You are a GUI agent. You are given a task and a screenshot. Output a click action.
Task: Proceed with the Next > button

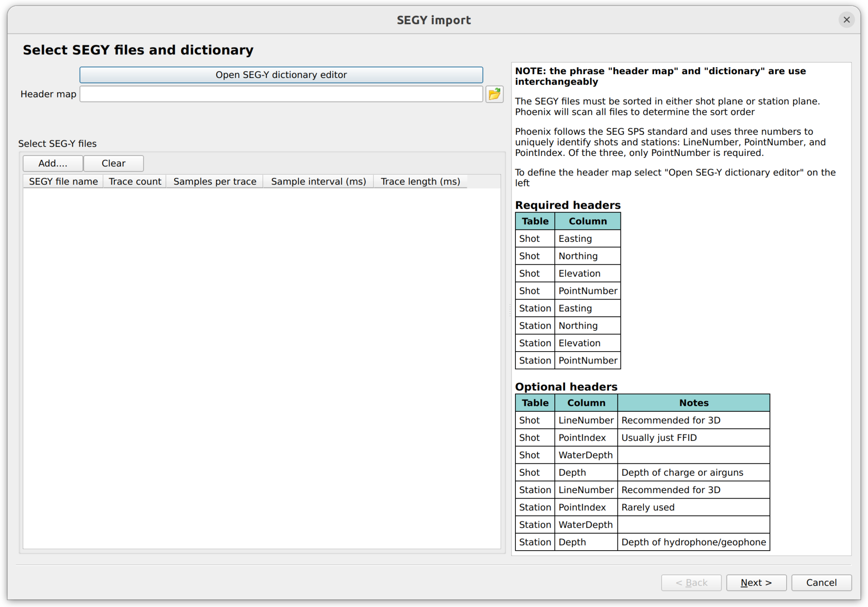[x=756, y=583]
